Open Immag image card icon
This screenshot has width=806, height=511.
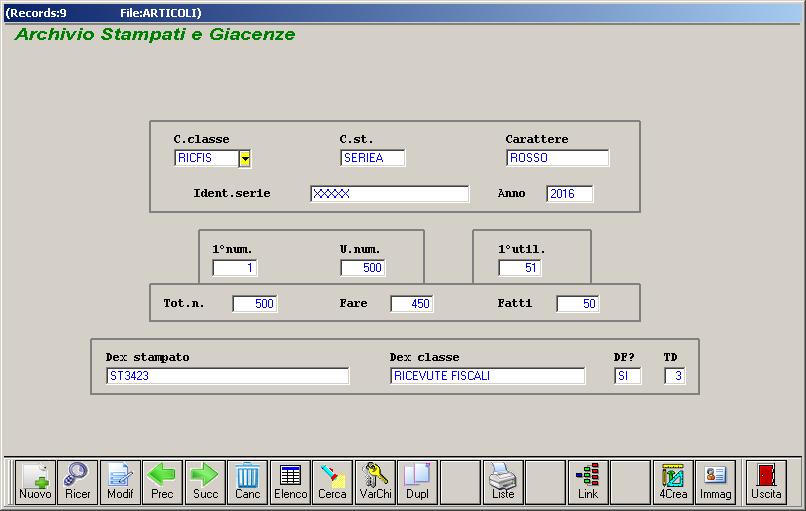point(716,481)
